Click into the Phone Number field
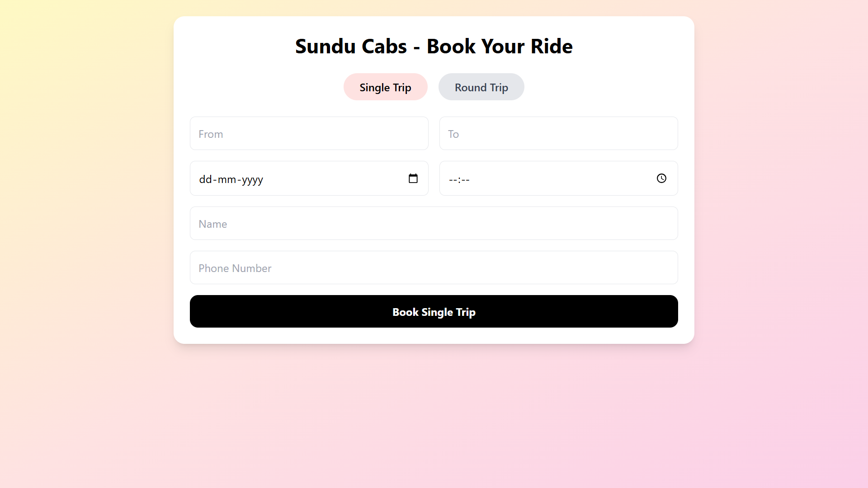The image size is (868, 488). pyautogui.click(x=434, y=268)
